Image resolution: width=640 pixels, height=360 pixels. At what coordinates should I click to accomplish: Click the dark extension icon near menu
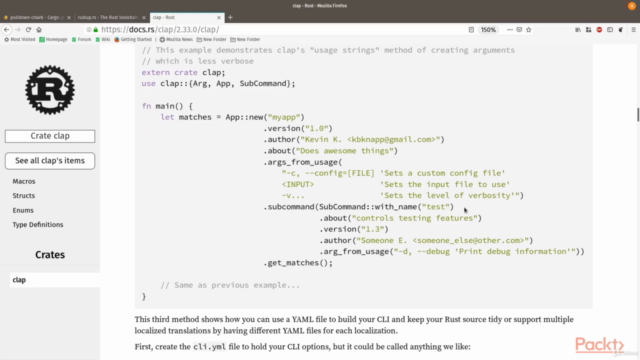click(621, 30)
